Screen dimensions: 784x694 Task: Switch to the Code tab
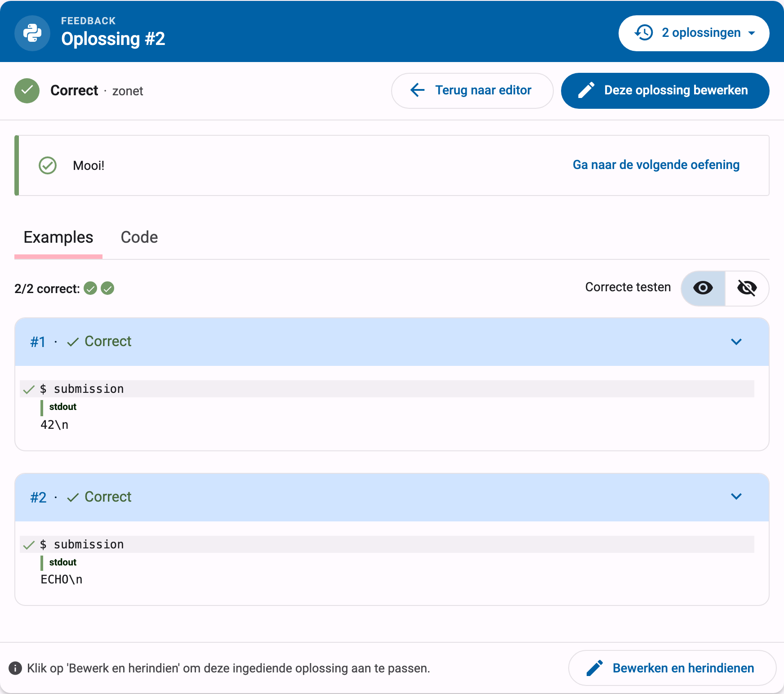[139, 237]
